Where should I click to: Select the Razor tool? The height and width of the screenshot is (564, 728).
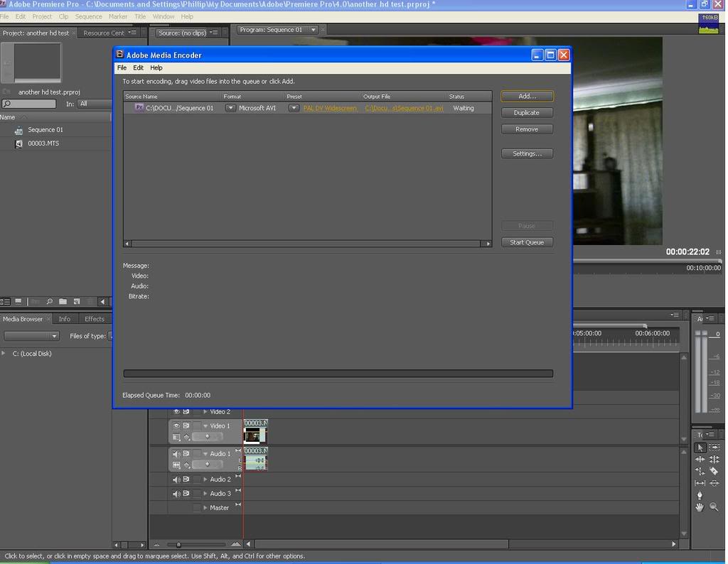pos(714,471)
